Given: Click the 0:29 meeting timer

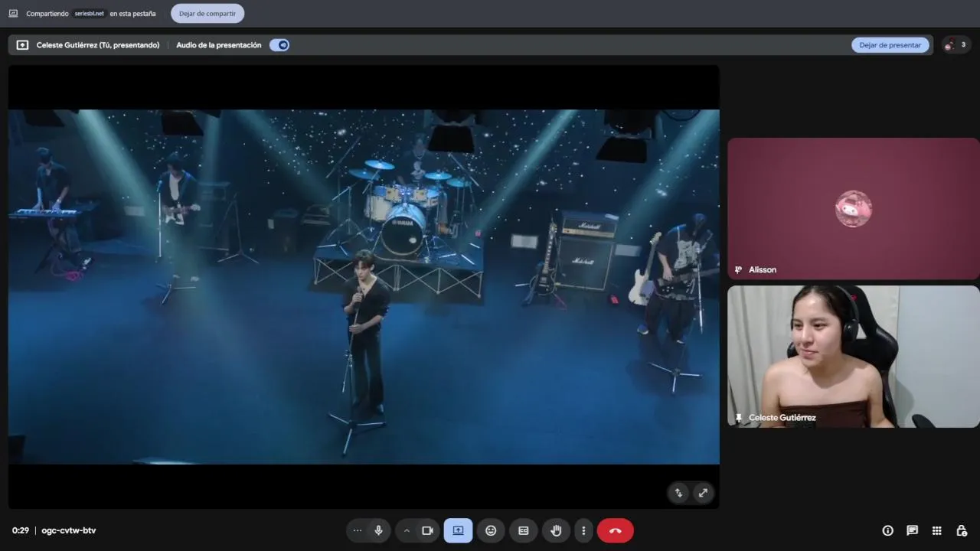Looking at the screenshot, I should click(x=21, y=530).
